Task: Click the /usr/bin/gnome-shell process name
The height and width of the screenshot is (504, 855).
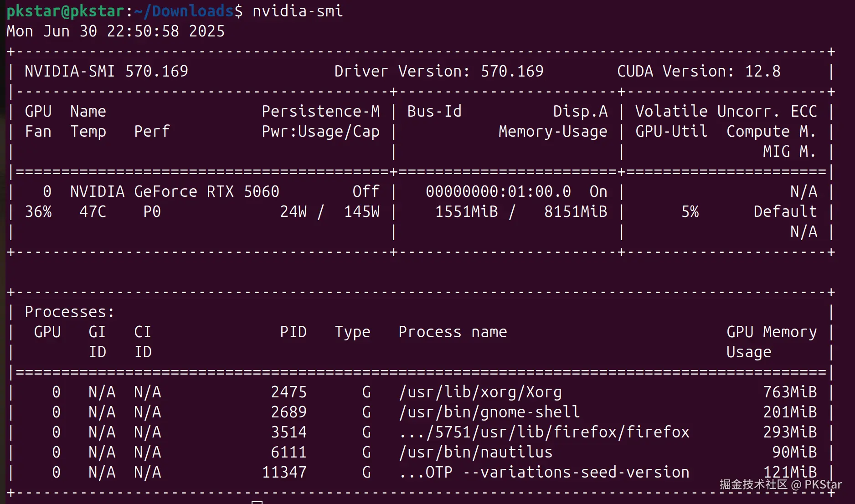Action: (489, 412)
